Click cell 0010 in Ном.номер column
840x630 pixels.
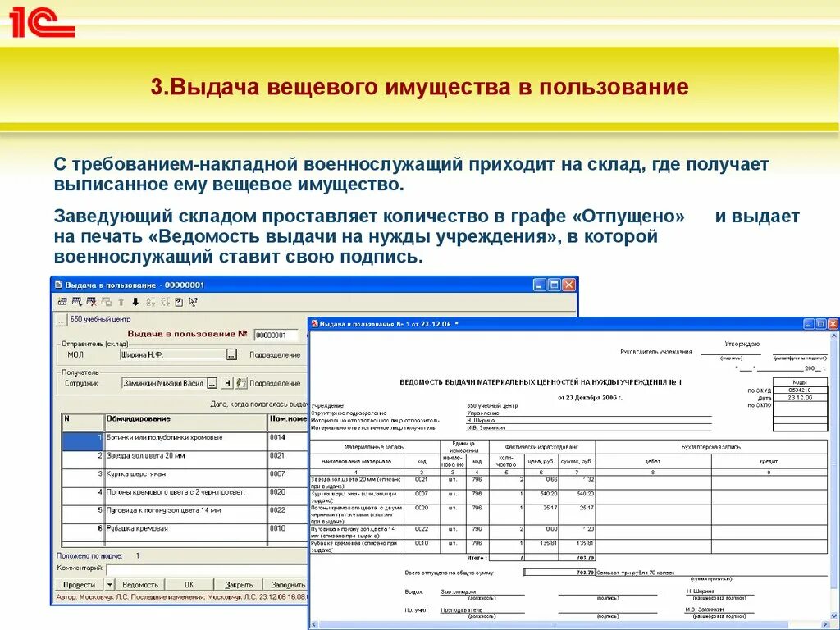[x=288, y=532]
